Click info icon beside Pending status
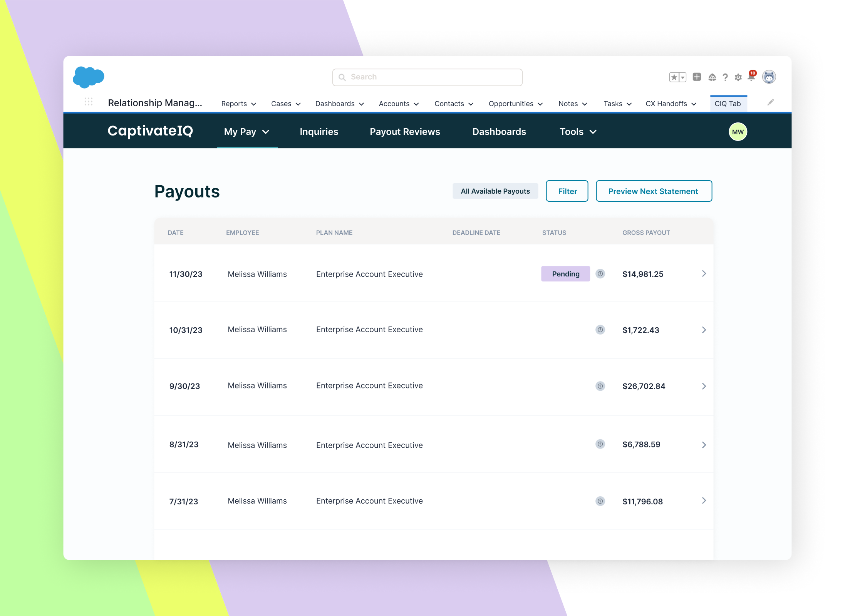The width and height of the screenshot is (855, 616). 600,274
